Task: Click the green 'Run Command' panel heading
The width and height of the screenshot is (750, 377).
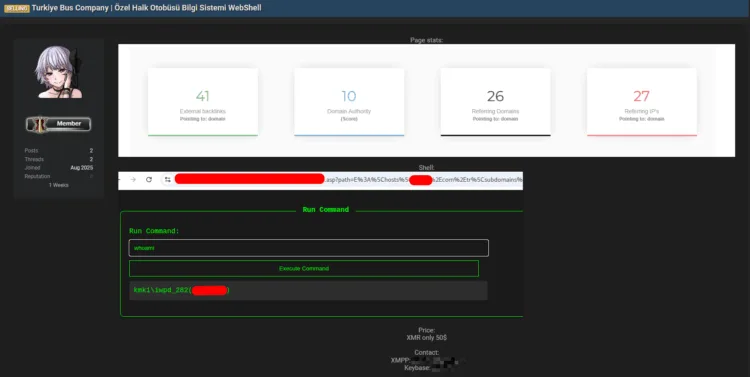Action: click(326, 210)
